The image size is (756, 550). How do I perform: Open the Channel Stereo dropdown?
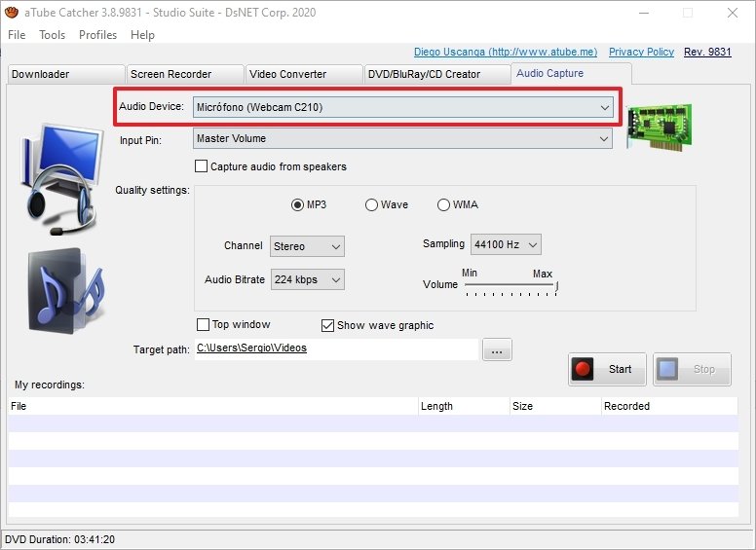tap(307, 246)
